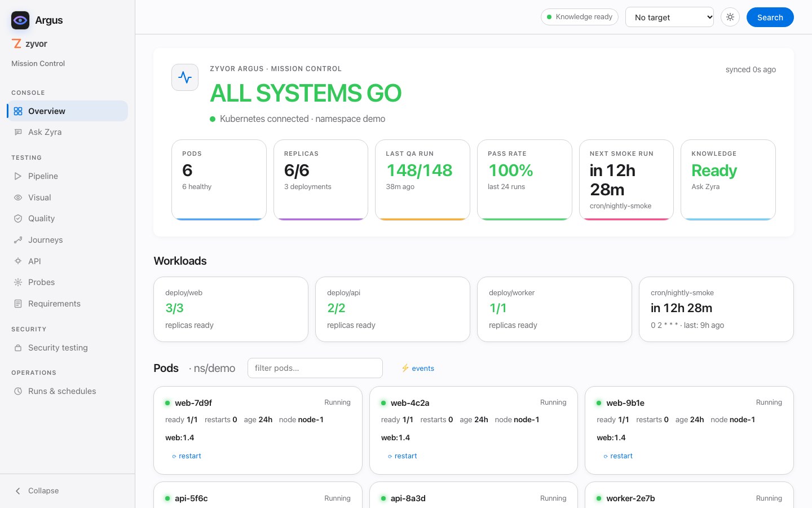
Task: Click the Pipeline play icon
Action: click(18, 176)
